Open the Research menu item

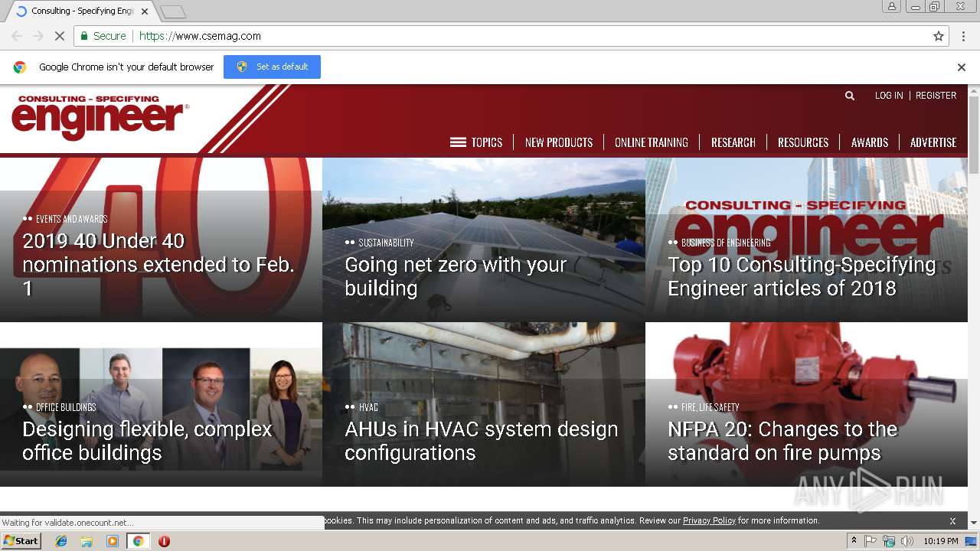(x=733, y=142)
